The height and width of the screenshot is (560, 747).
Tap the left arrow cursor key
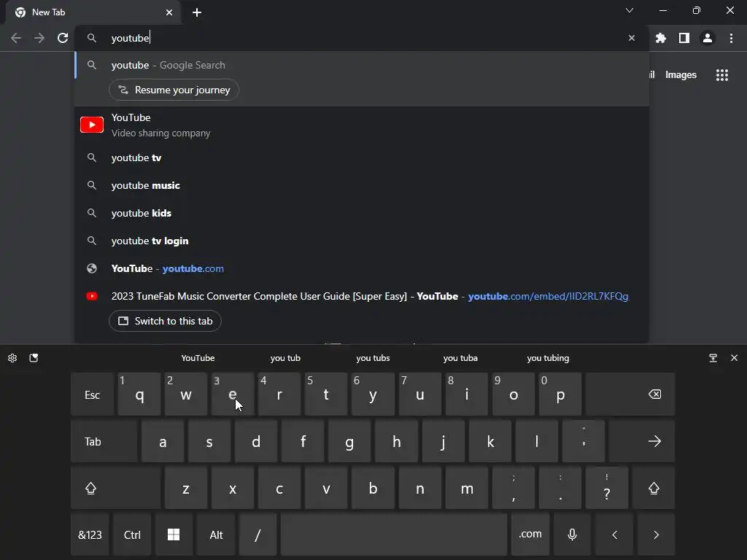(614, 534)
